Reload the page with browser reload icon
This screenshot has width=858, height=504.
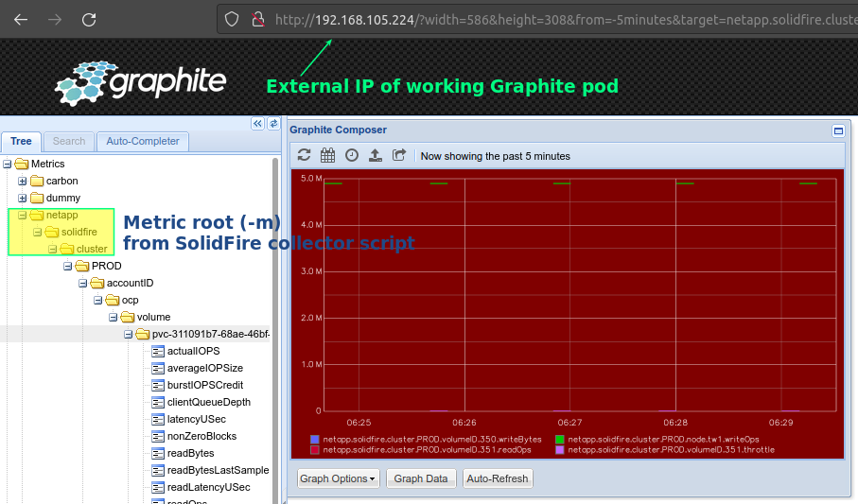click(89, 20)
